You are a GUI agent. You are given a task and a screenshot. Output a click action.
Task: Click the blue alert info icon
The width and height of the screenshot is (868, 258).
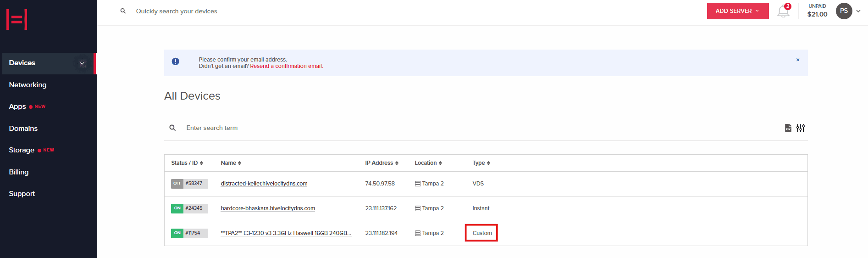pos(176,62)
